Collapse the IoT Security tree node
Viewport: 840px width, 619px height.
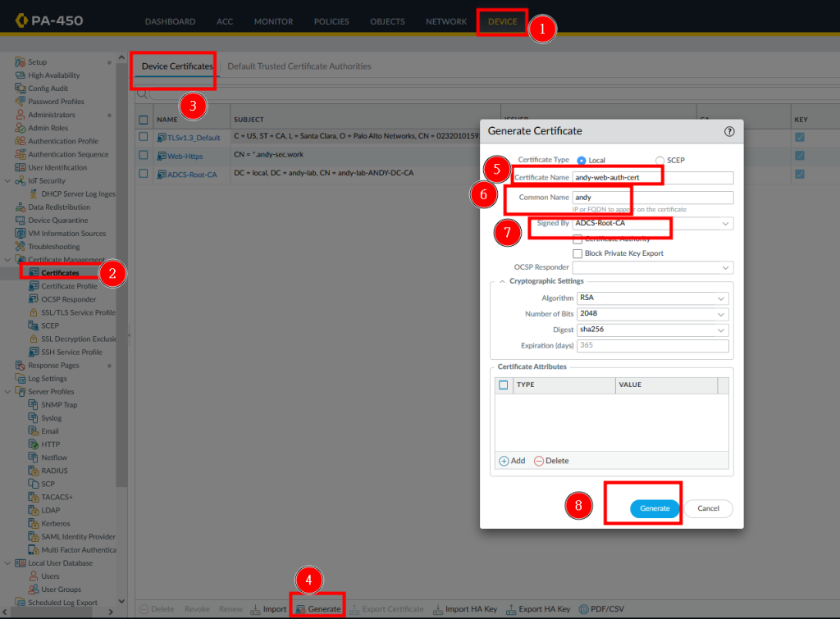coord(7,181)
